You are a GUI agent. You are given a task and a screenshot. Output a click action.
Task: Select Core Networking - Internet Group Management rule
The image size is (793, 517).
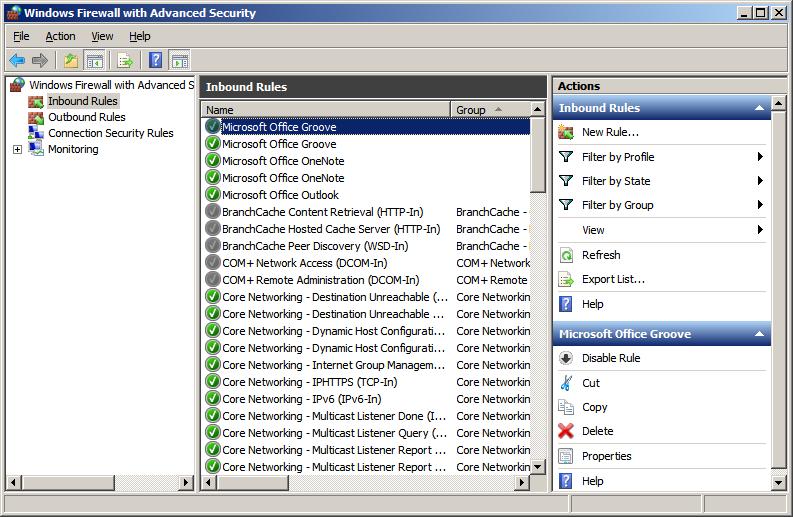pos(367,365)
